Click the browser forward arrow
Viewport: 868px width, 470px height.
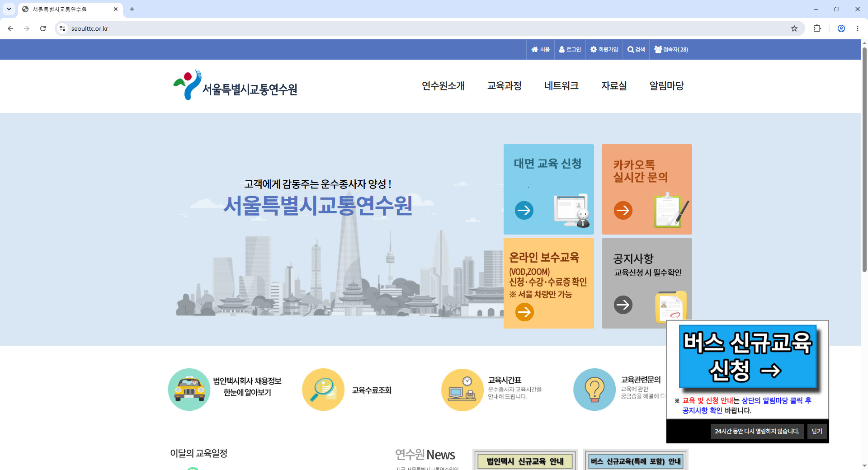(x=27, y=28)
